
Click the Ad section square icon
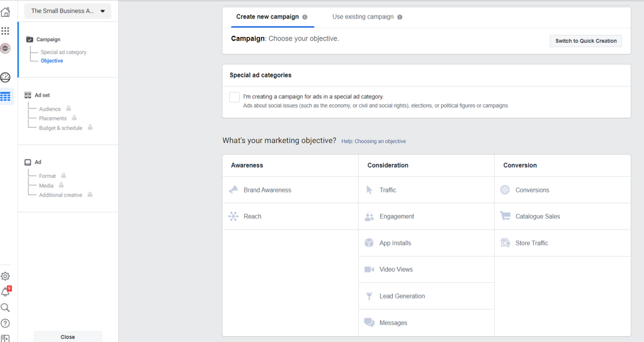(x=28, y=162)
